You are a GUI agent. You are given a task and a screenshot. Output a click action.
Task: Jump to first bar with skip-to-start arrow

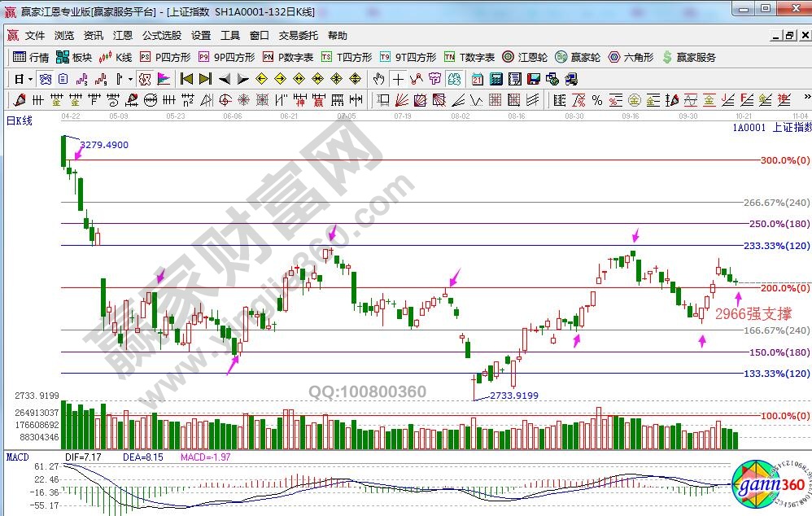[186, 79]
